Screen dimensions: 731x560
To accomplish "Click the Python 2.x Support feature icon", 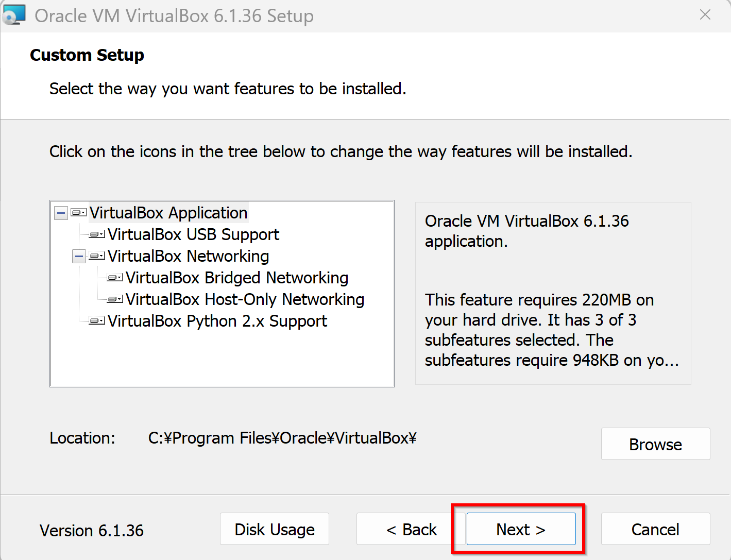I will point(97,321).
